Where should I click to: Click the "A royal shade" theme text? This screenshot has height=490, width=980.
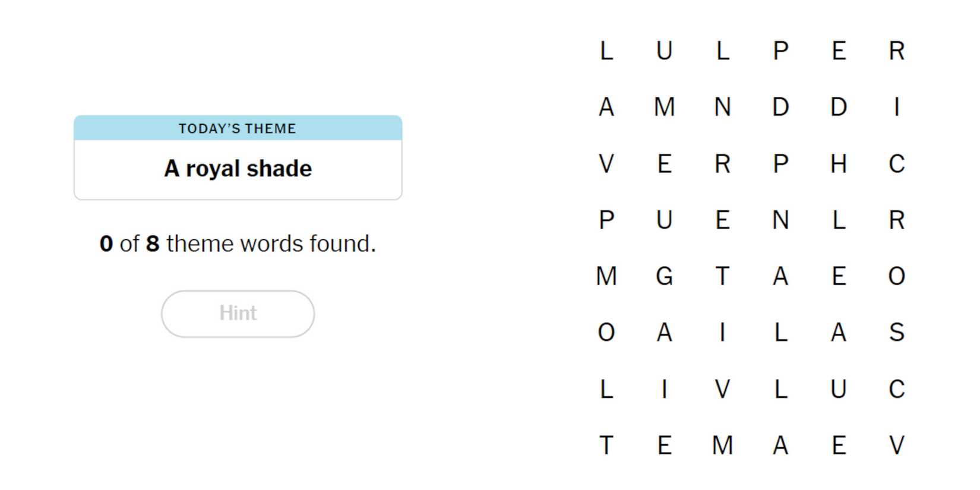coord(238,169)
